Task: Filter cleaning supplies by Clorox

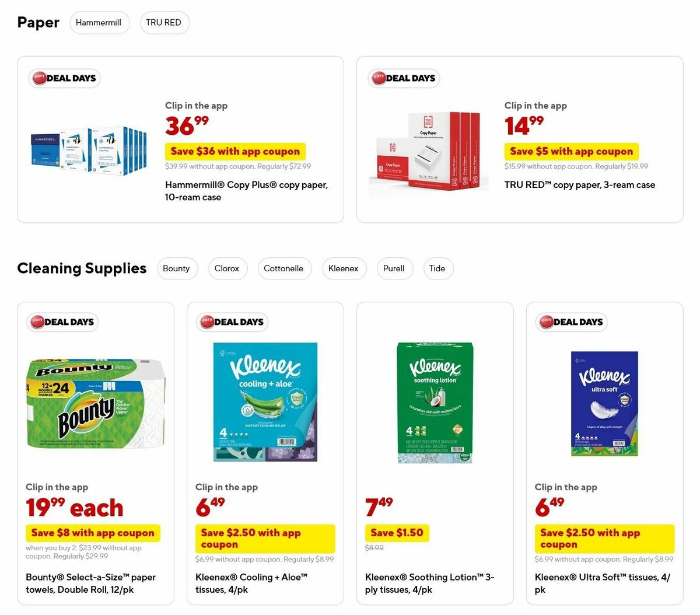Action: point(227,268)
